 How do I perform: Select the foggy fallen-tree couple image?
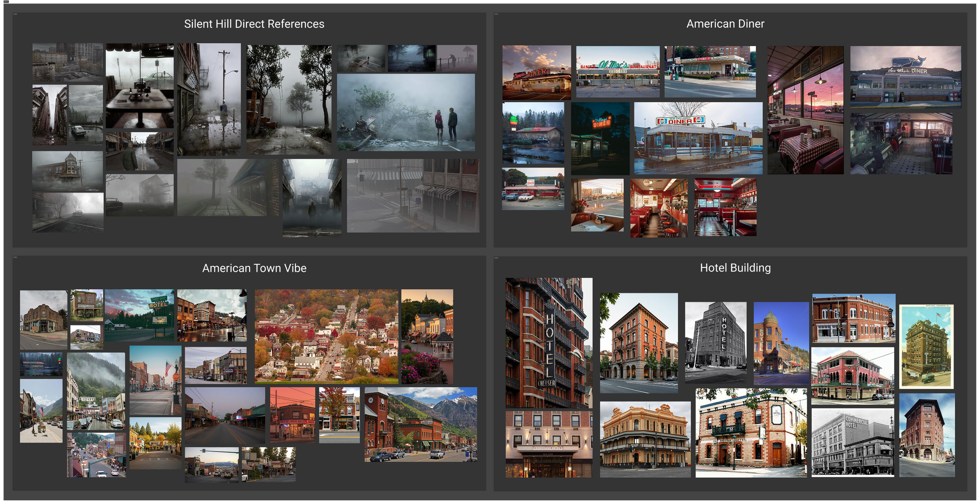coord(406,112)
